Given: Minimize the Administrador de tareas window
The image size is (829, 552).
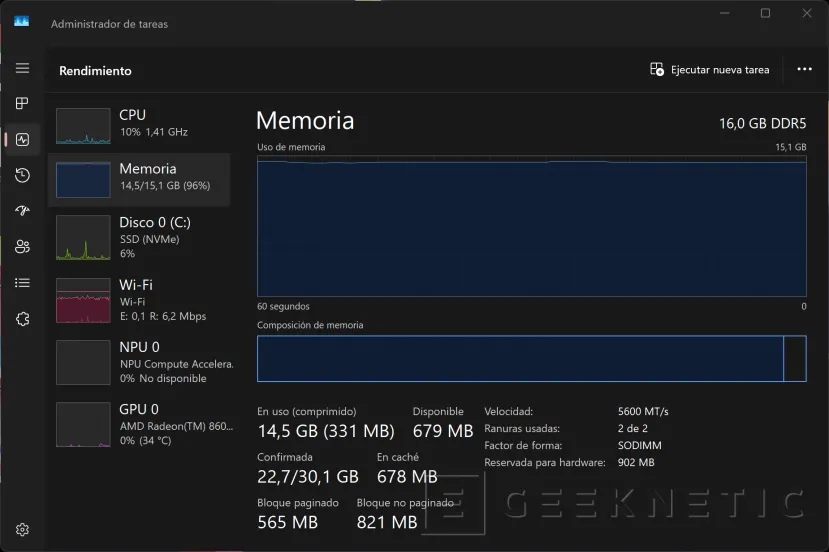Looking at the screenshot, I should tap(724, 13).
